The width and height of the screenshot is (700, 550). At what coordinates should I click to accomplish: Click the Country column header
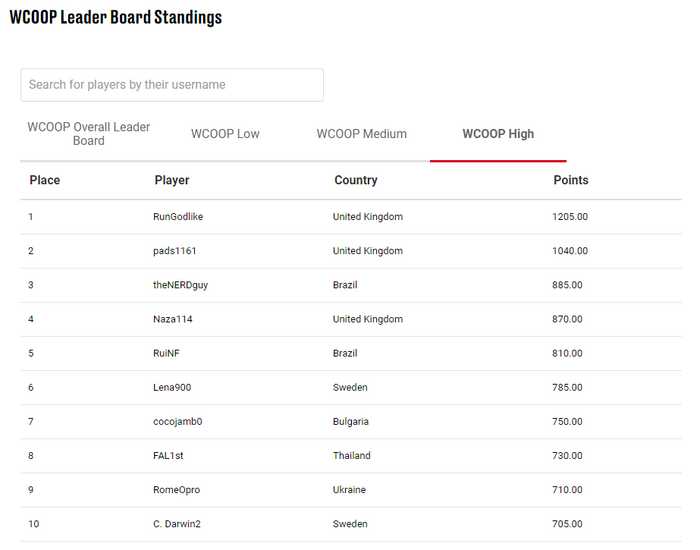(356, 180)
